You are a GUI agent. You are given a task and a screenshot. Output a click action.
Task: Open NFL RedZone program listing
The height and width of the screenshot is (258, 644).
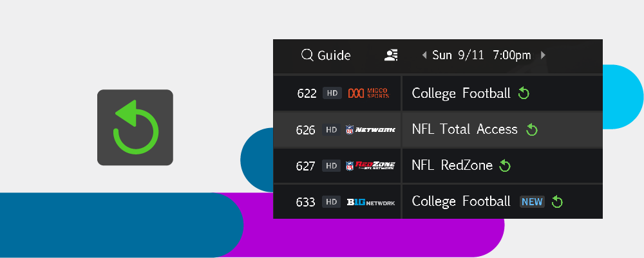pyautogui.click(x=451, y=166)
